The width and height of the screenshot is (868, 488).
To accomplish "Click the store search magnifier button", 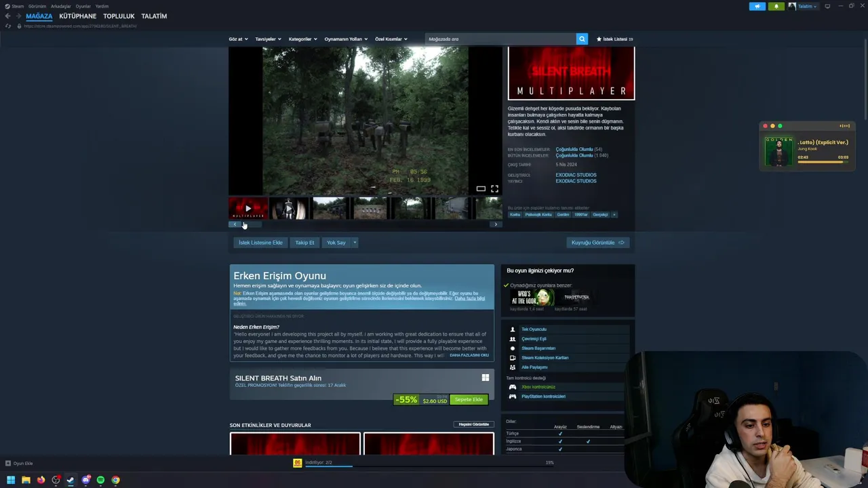I will [x=582, y=39].
